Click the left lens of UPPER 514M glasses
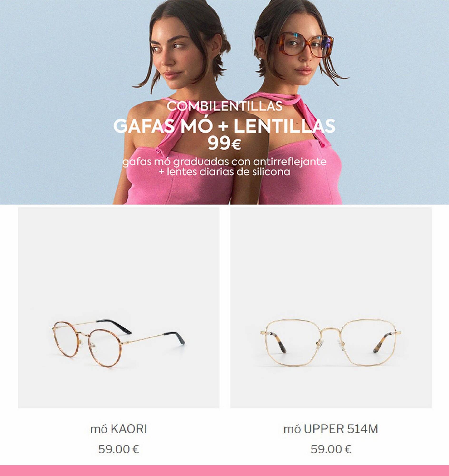This screenshot has height=476, width=449. (293, 342)
